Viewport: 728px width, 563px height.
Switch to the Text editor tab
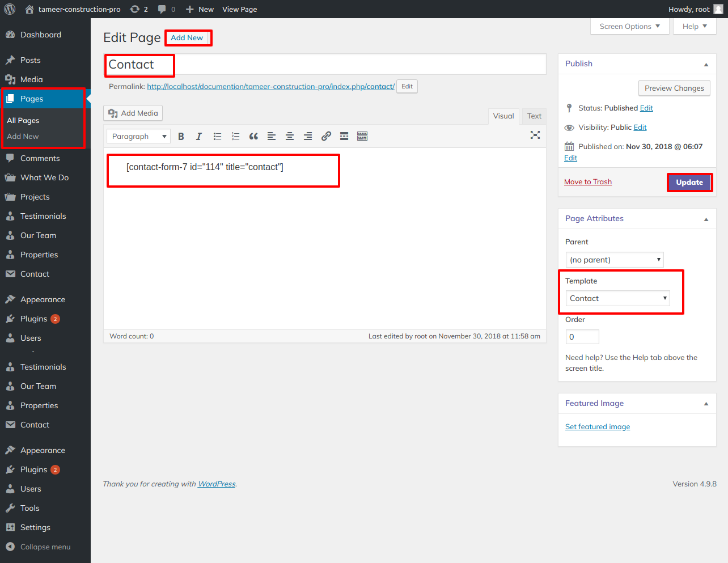pos(534,116)
